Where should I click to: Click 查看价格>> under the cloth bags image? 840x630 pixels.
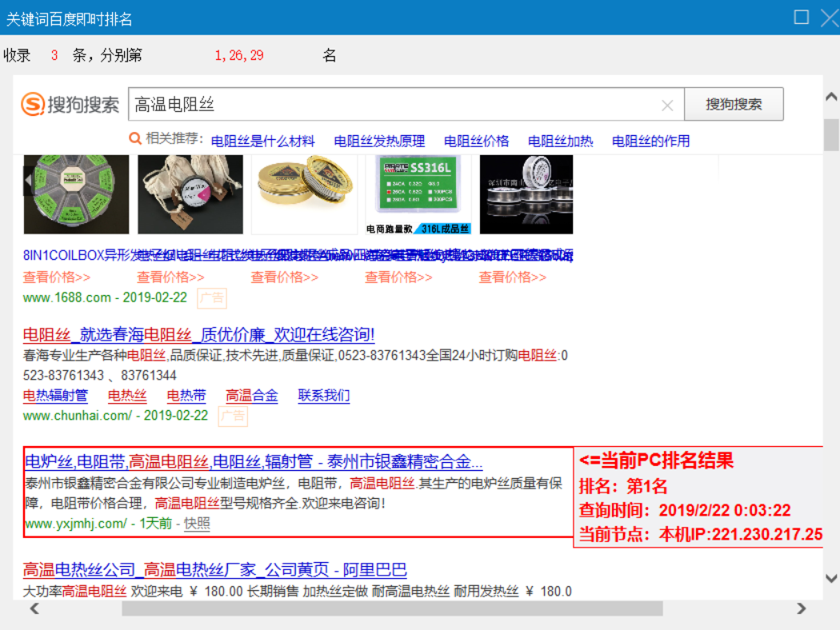(170, 277)
